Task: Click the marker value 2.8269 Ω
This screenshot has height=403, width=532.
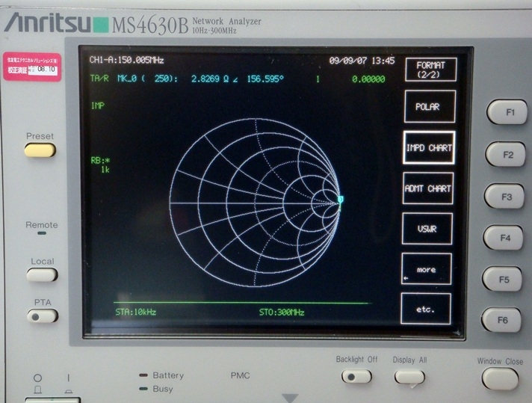Action: (x=210, y=79)
